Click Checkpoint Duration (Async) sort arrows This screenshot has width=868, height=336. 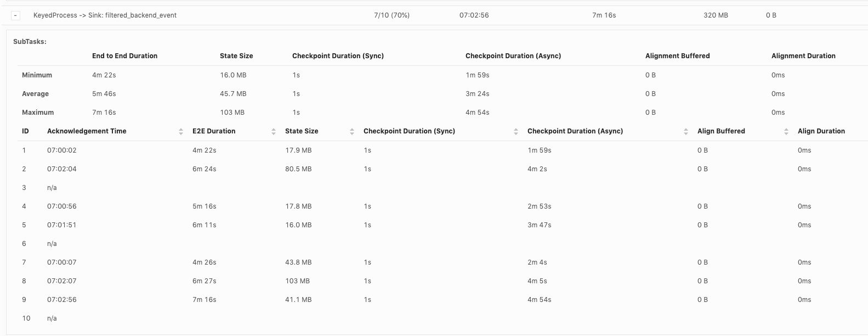(686, 132)
